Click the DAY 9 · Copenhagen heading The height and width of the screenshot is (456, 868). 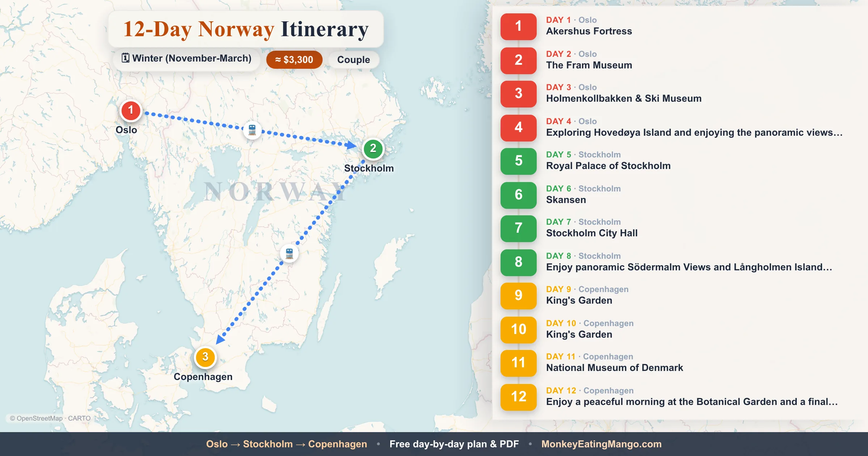click(587, 289)
